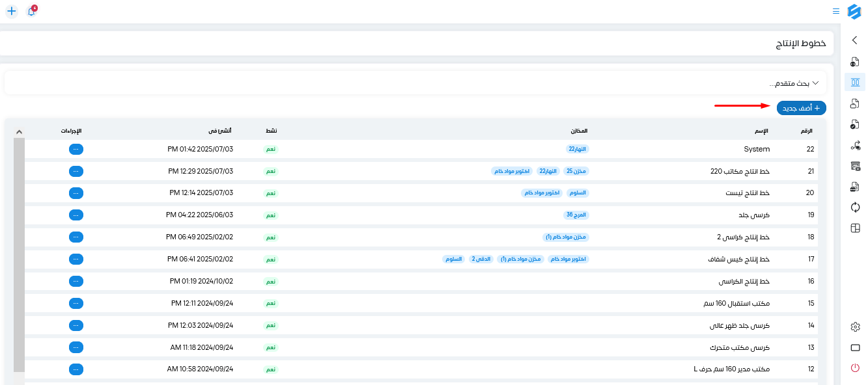This screenshot has width=868, height=385.
Task: Sort table by أنشئ فى column header
Action: (221, 131)
